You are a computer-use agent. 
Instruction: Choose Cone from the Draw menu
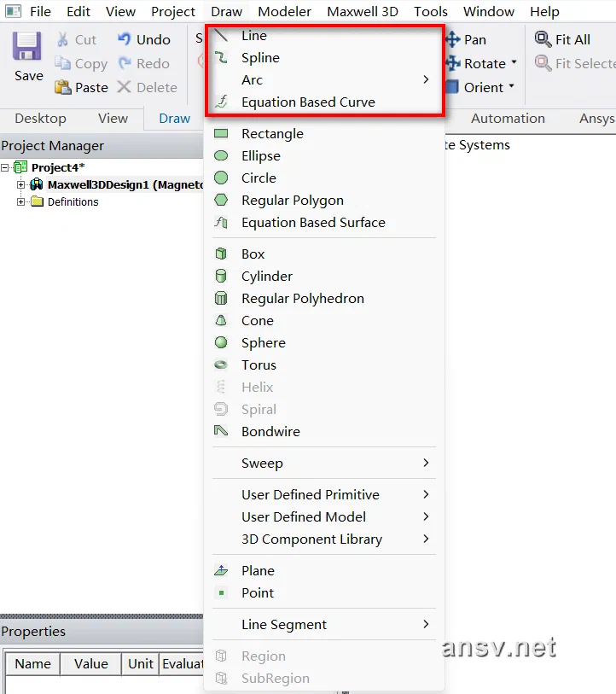point(324,320)
